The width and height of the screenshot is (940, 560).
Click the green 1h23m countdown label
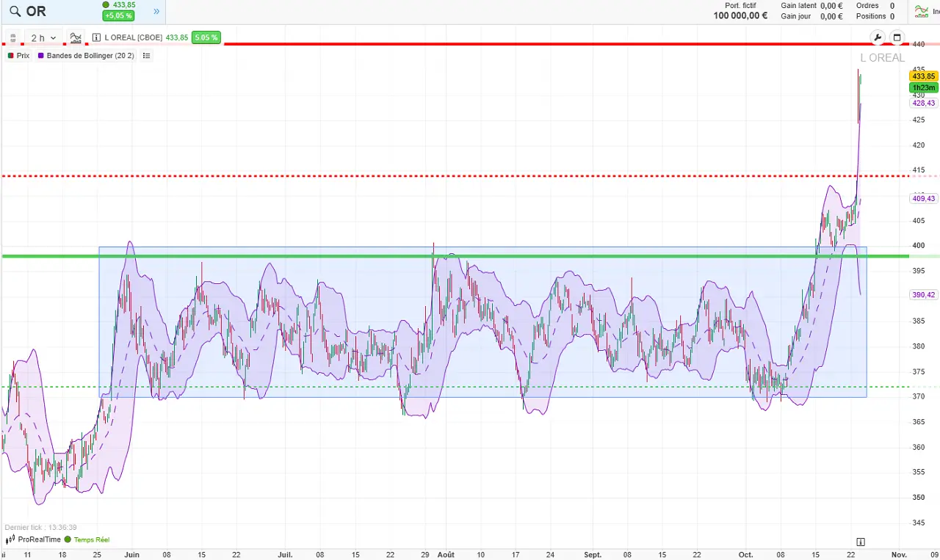pos(923,87)
